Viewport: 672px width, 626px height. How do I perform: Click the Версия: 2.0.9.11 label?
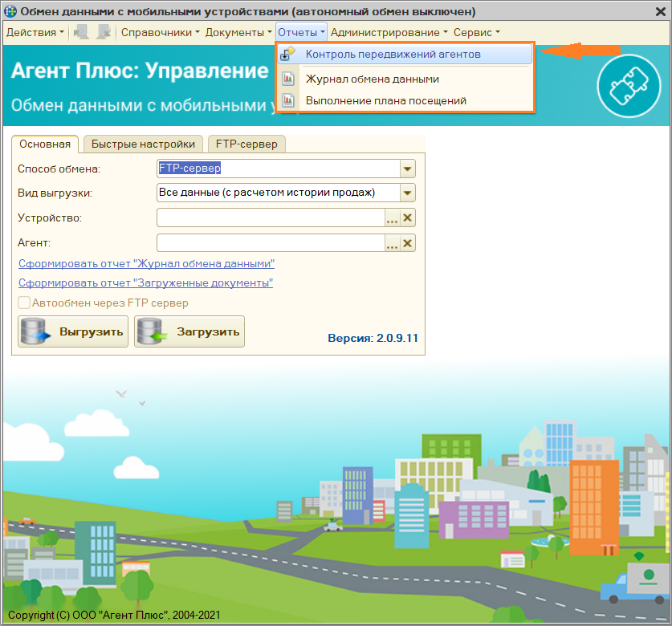pyautogui.click(x=373, y=338)
